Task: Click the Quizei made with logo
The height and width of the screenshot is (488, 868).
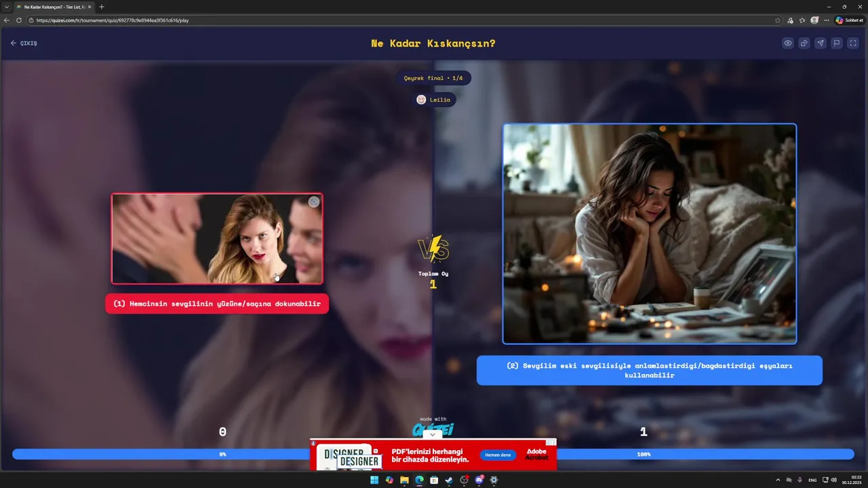Action: [433, 427]
